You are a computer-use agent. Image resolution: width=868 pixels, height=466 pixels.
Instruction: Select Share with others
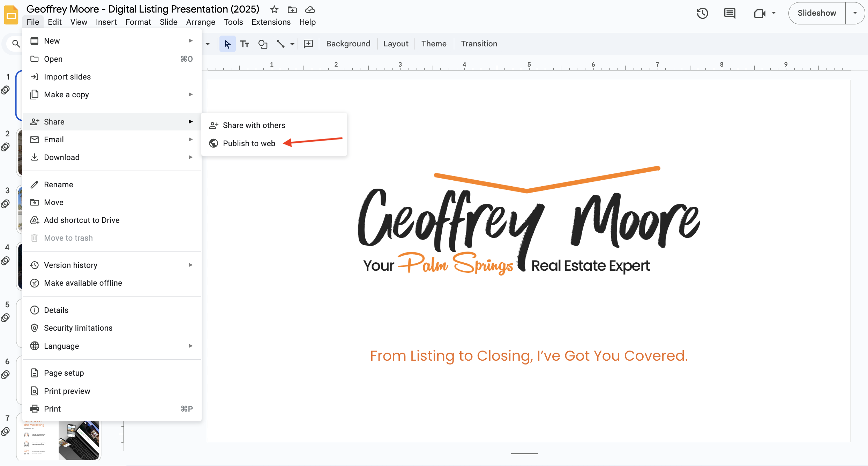tap(254, 125)
